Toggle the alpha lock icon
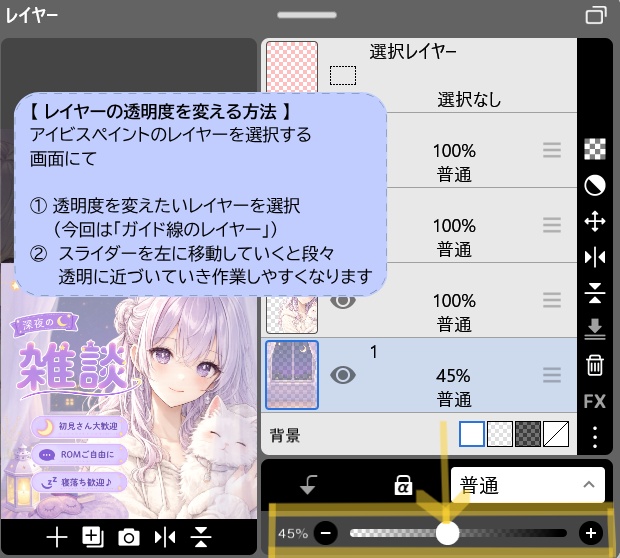The image size is (620, 558). pyautogui.click(x=403, y=485)
